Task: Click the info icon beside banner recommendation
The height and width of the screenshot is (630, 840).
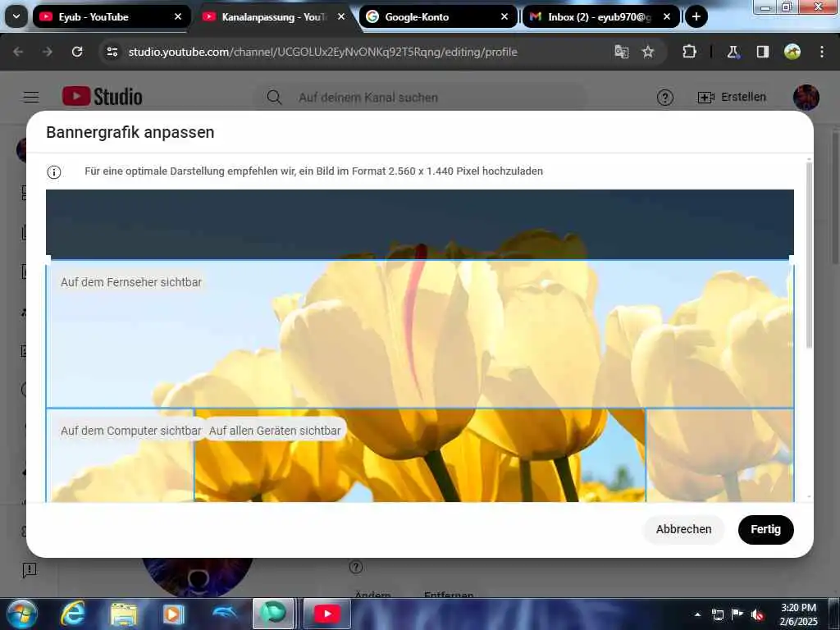Action: pos(54,172)
